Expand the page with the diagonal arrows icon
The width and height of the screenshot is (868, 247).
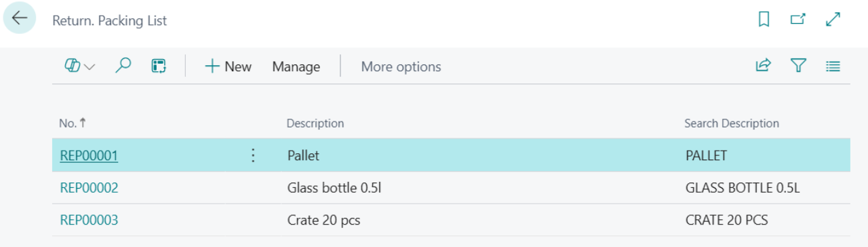tap(833, 20)
